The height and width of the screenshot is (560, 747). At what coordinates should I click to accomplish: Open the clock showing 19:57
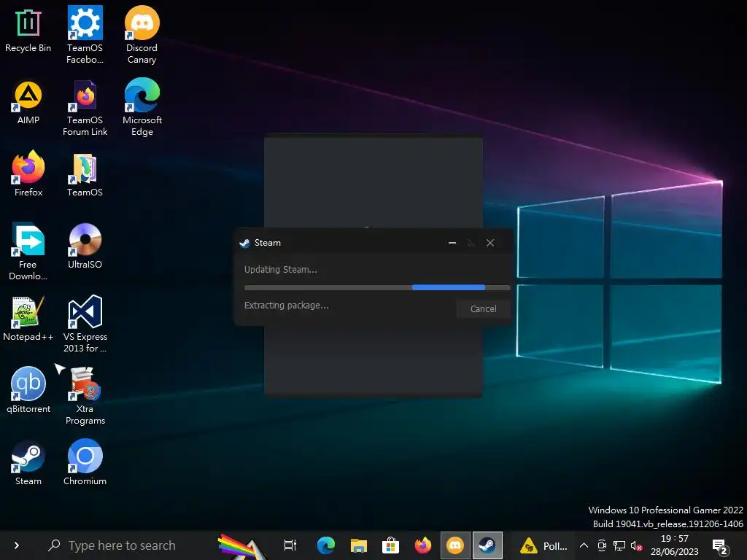(x=675, y=545)
